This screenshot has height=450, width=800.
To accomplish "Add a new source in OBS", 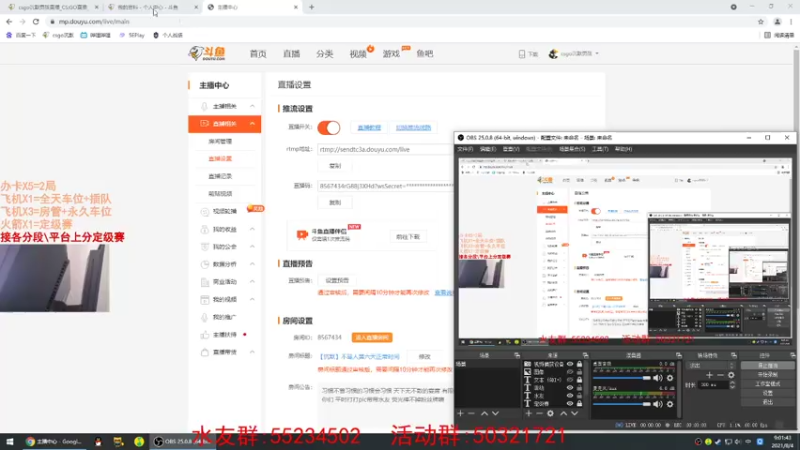I will [529, 413].
